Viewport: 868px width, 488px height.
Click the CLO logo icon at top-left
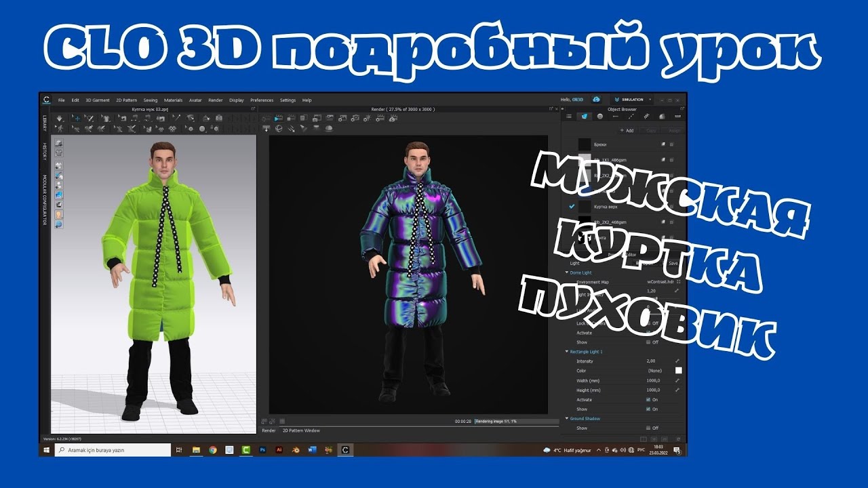tap(46, 100)
